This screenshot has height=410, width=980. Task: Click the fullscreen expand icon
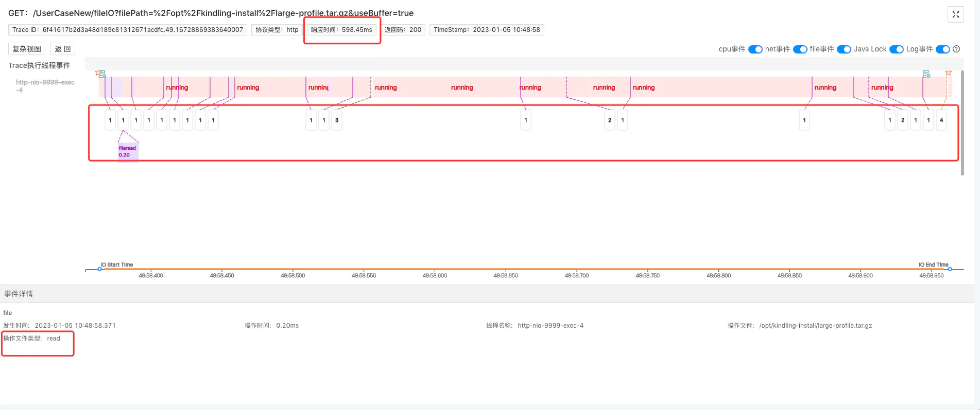point(955,14)
